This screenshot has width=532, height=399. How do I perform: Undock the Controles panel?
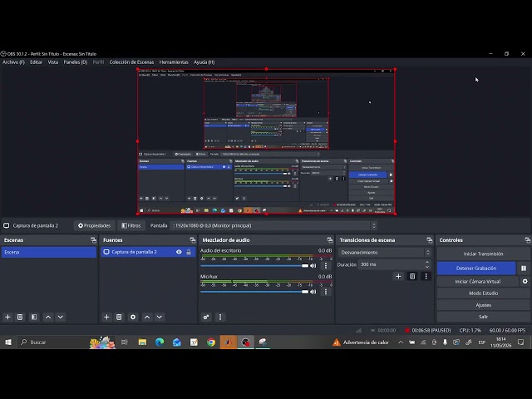[527, 240]
